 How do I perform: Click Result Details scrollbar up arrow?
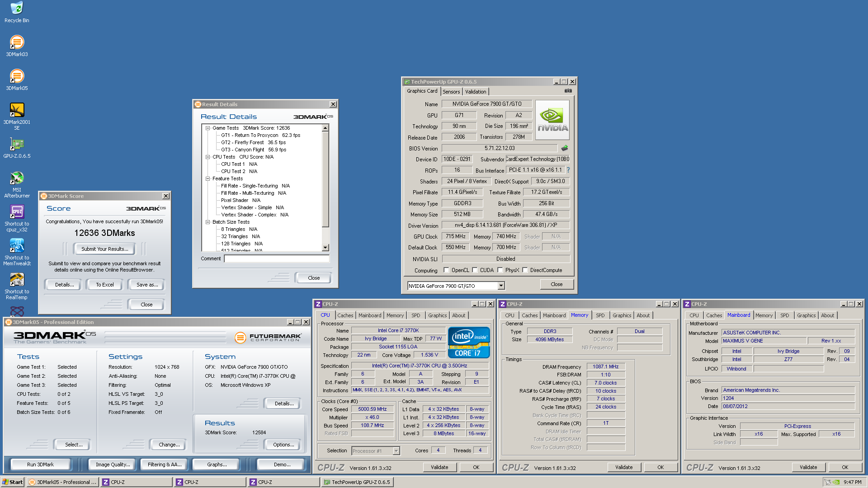tap(325, 128)
